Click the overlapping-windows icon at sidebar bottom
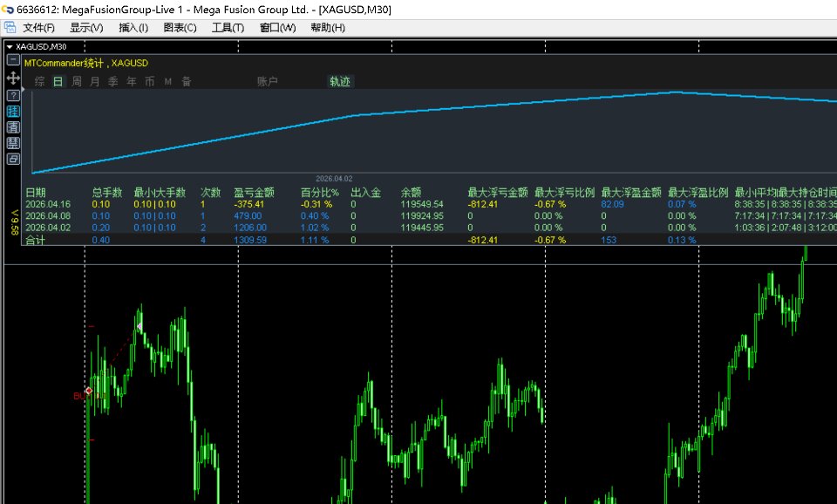837x504 pixels. tap(12, 159)
